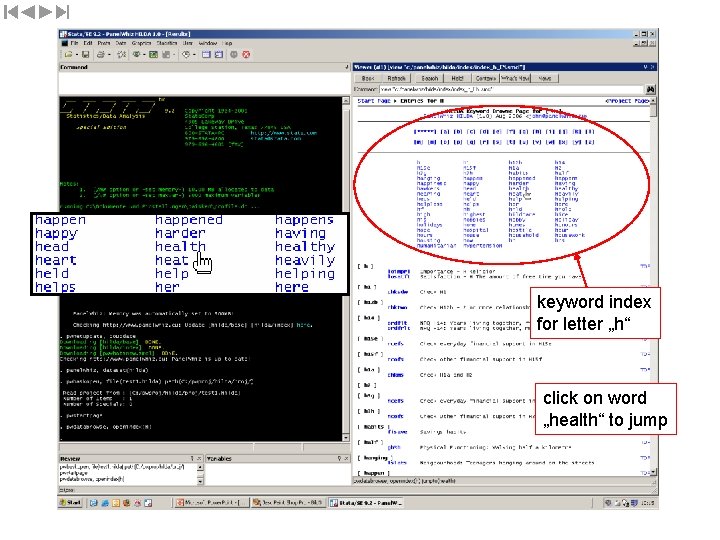Click the pushpin icon on the Review panel
720x540 pixels.
click(192, 458)
